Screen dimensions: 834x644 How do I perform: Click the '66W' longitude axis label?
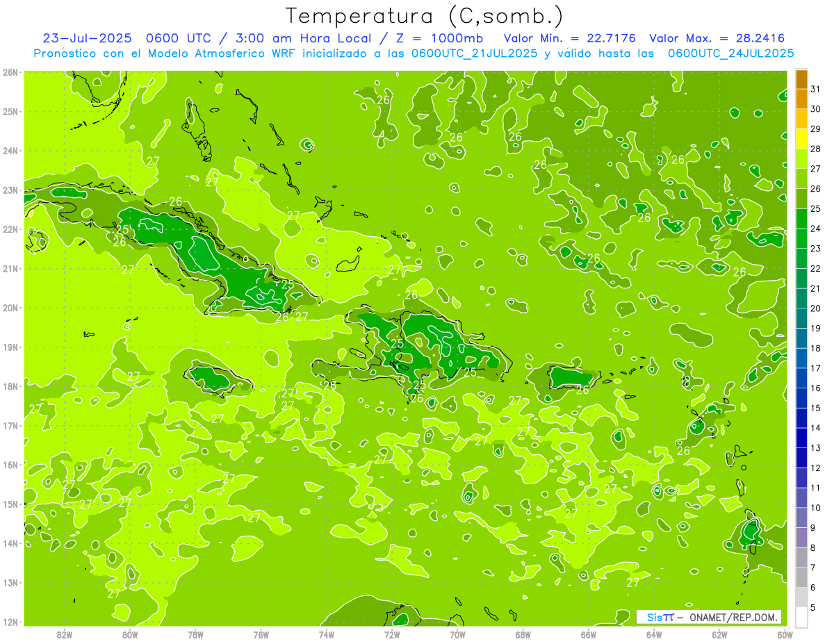pos(588,634)
